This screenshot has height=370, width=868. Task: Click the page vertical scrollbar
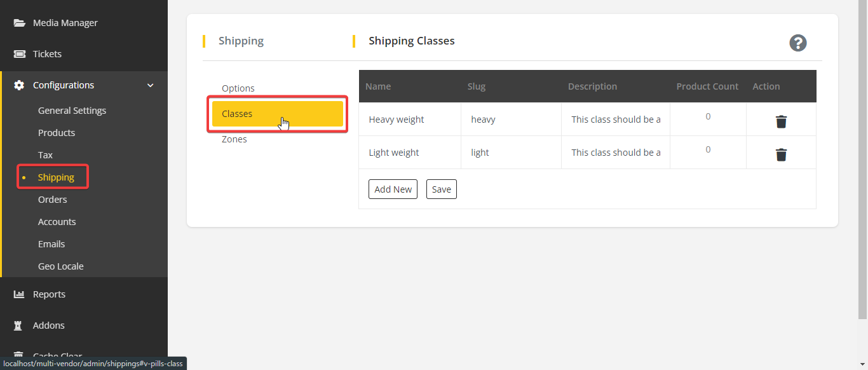(x=863, y=159)
